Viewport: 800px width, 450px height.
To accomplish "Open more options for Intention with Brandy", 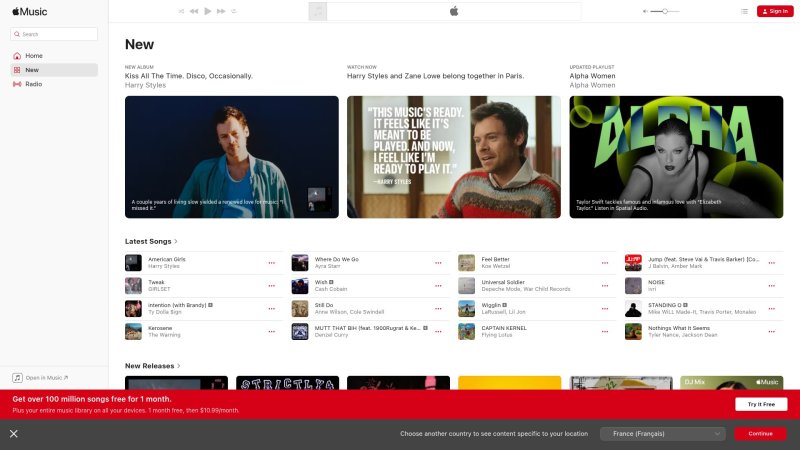I will [271, 309].
